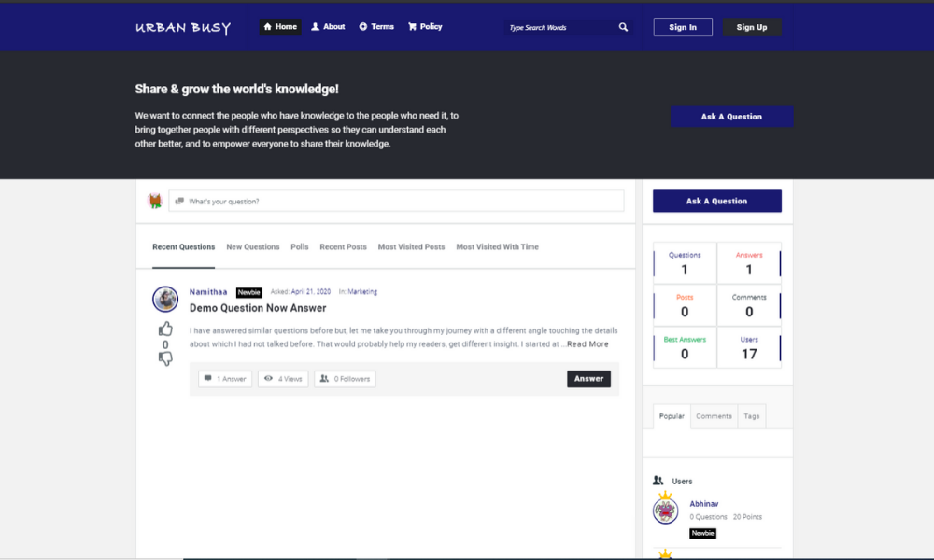Click the Urban Busy logo
This screenshot has width=934, height=560.
click(x=183, y=28)
